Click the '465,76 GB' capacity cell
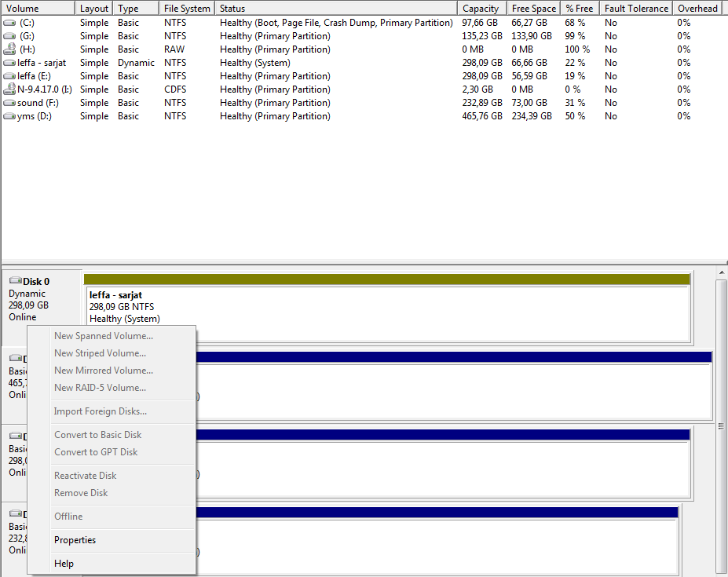 click(482, 116)
